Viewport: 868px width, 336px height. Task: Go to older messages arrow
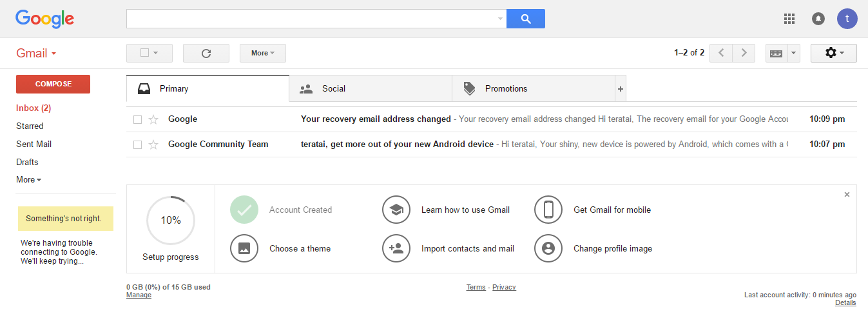click(744, 53)
